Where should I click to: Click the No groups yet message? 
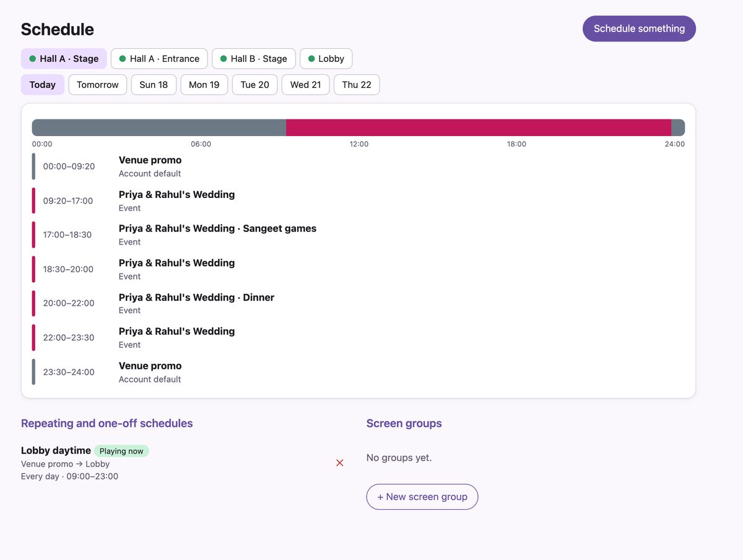[x=399, y=458]
